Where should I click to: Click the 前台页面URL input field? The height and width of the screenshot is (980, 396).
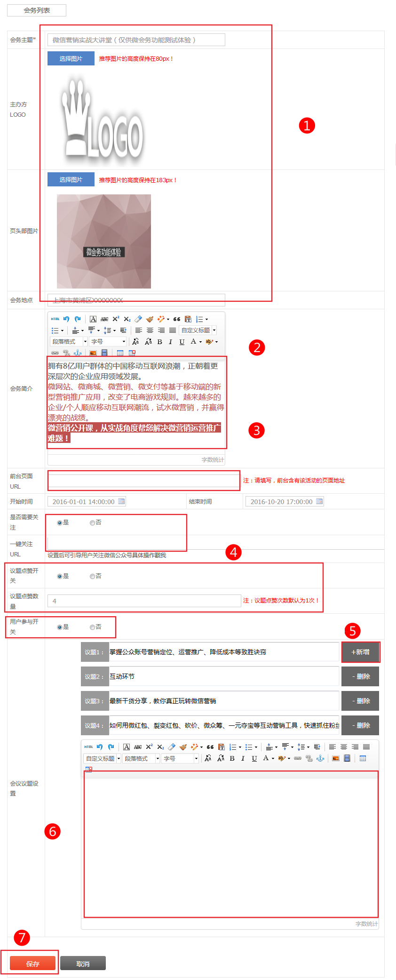pos(144,481)
